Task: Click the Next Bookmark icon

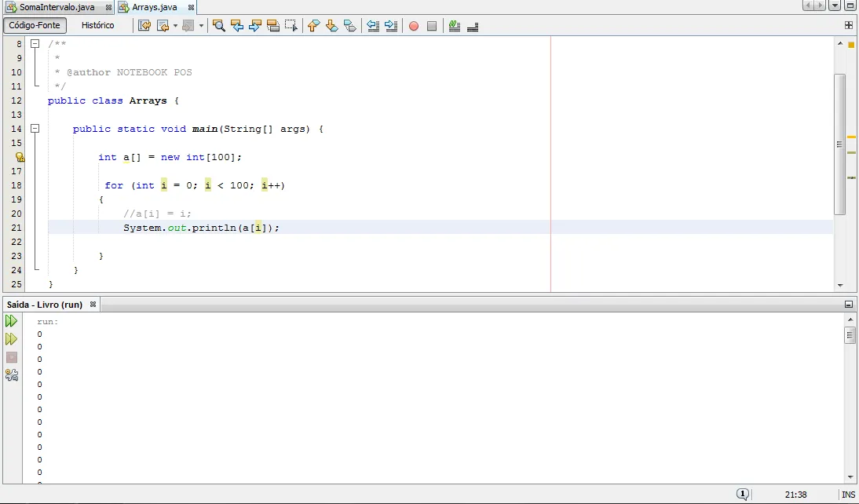Action: coord(331,26)
